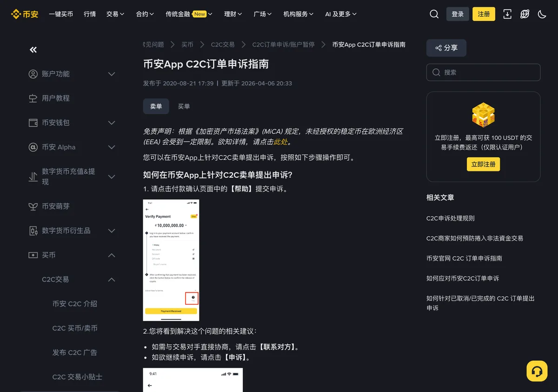Open the customer support headset chat icon
This screenshot has height=392, width=558.
[x=537, y=371]
